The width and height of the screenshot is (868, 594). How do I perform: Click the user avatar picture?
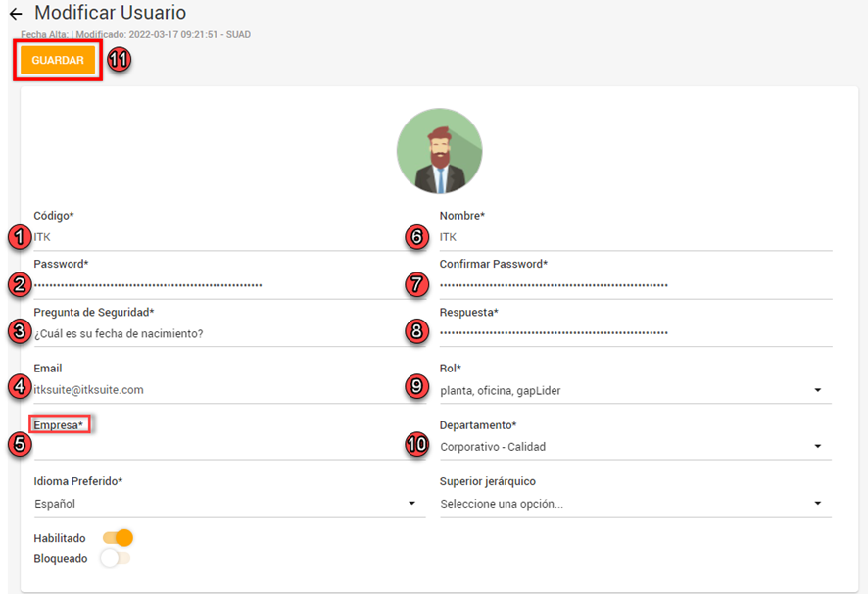pyautogui.click(x=439, y=151)
